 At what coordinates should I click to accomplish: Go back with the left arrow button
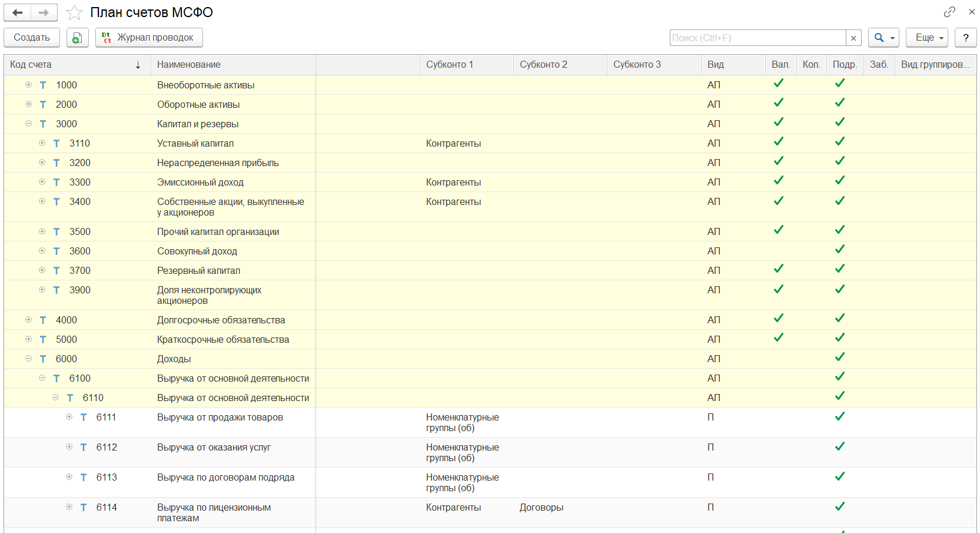tap(18, 12)
